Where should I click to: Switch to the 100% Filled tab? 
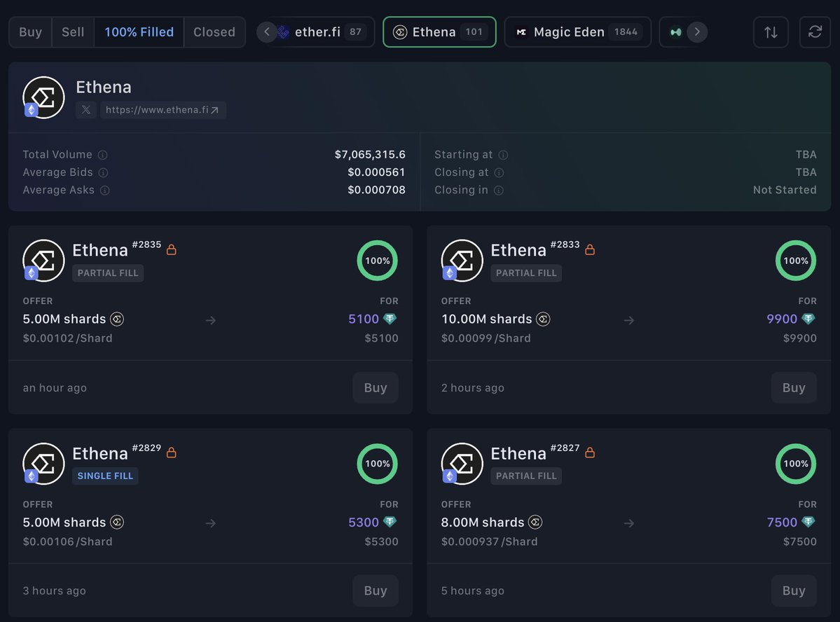point(139,32)
